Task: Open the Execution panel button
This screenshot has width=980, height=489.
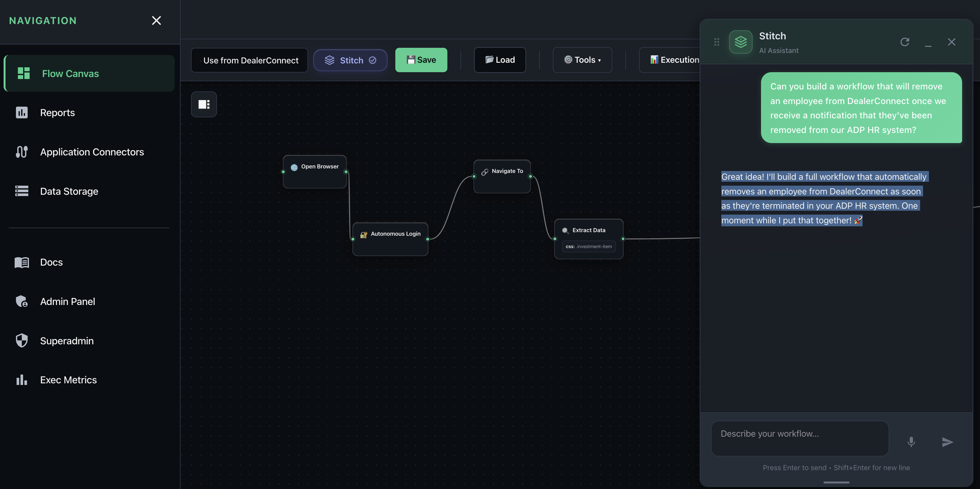Action: [670, 60]
